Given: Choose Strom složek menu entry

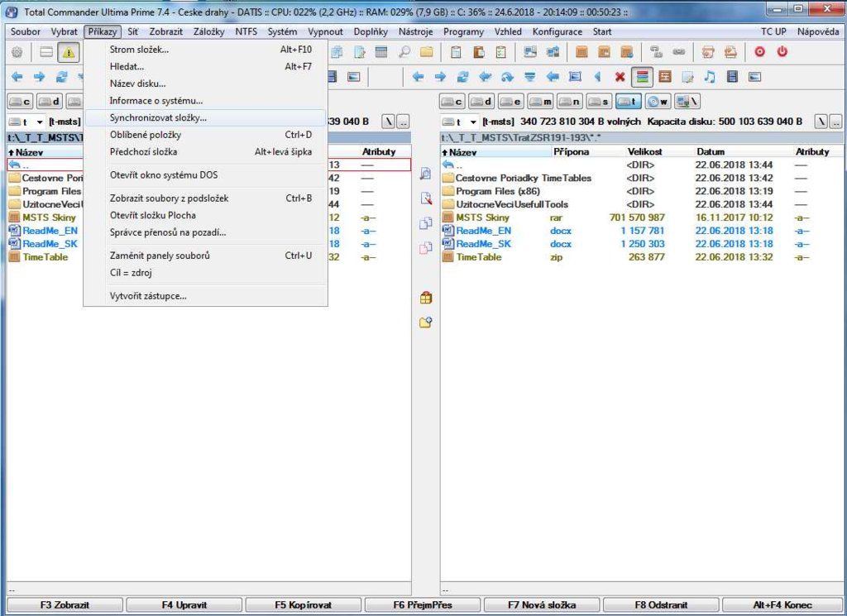Looking at the screenshot, I should (206, 50).
